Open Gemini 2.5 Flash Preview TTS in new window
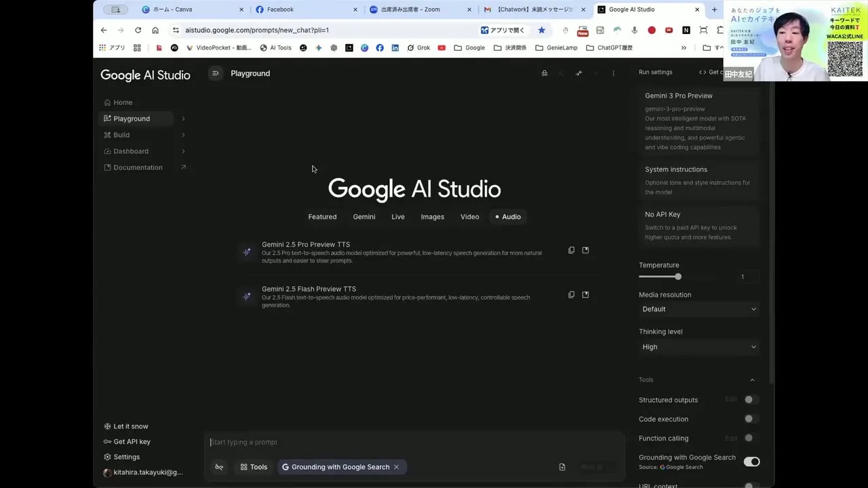Image resolution: width=868 pixels, height=488 pixels. coord(585,294)
